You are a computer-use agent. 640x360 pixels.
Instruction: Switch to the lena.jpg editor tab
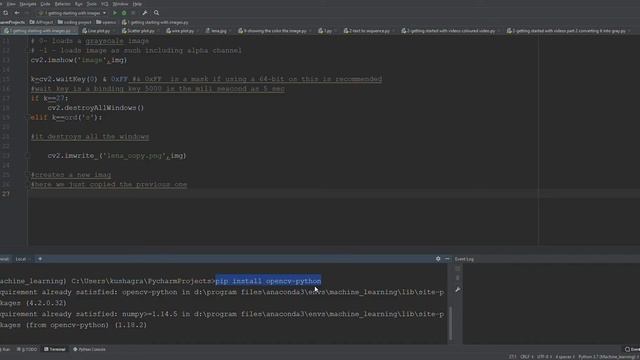pyautogui.click(x=218, y=31)
